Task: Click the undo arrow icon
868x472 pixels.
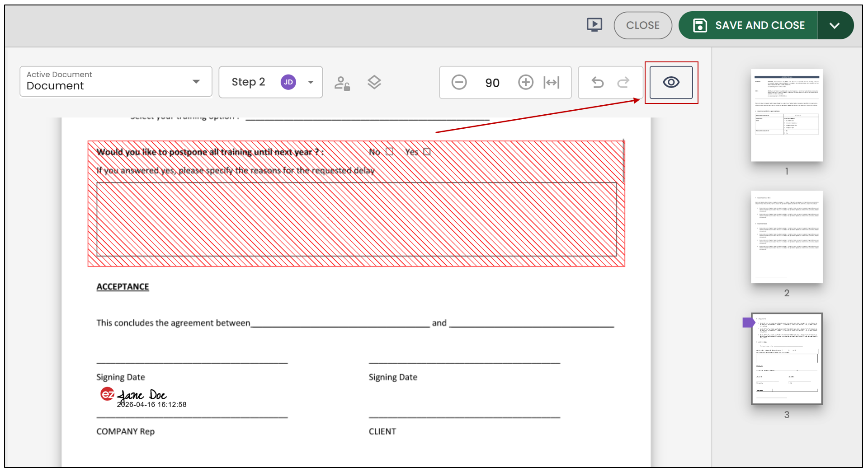Action: (x=598, y=82)
